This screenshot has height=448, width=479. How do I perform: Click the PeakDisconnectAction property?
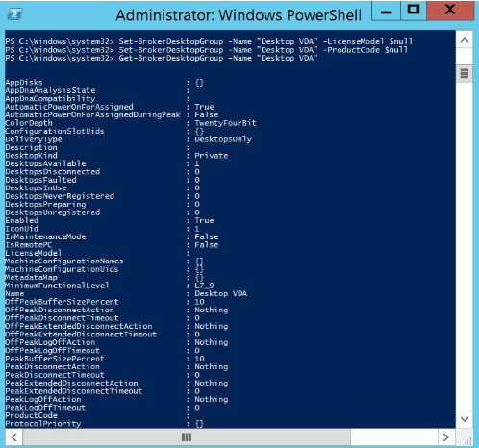pos(53,367)
